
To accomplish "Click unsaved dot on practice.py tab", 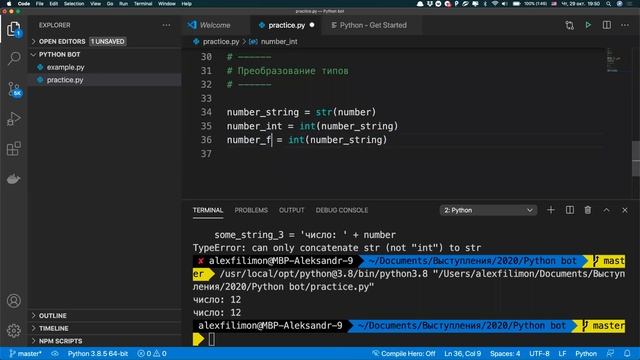I will coord(312,25).
